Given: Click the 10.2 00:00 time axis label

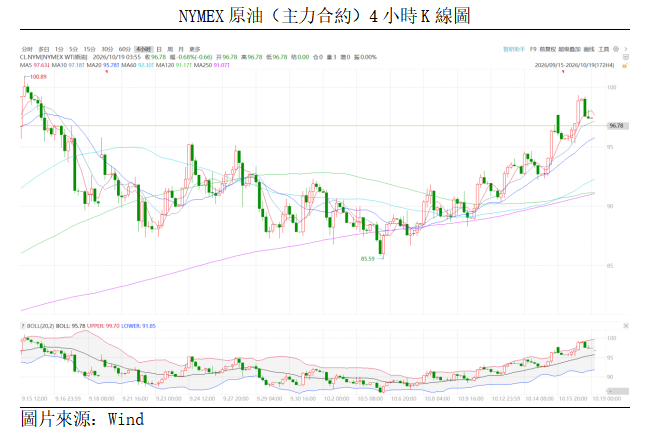Looking at the screenshot, I should click(x=336, y=399).
